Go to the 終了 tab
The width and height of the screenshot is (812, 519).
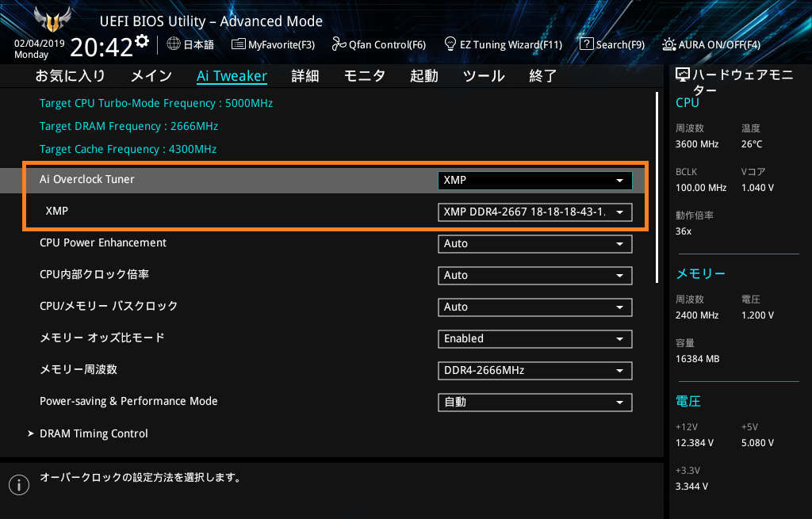coord(542,76)
